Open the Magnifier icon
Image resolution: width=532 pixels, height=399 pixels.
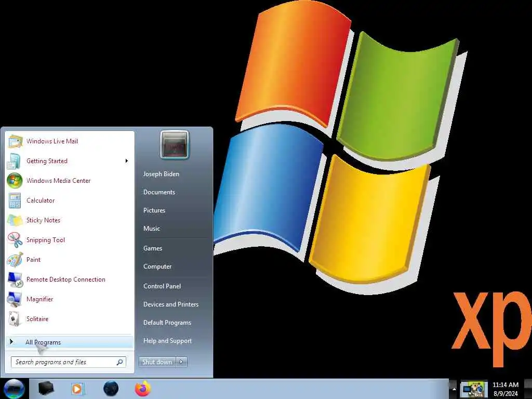point(14,299)
